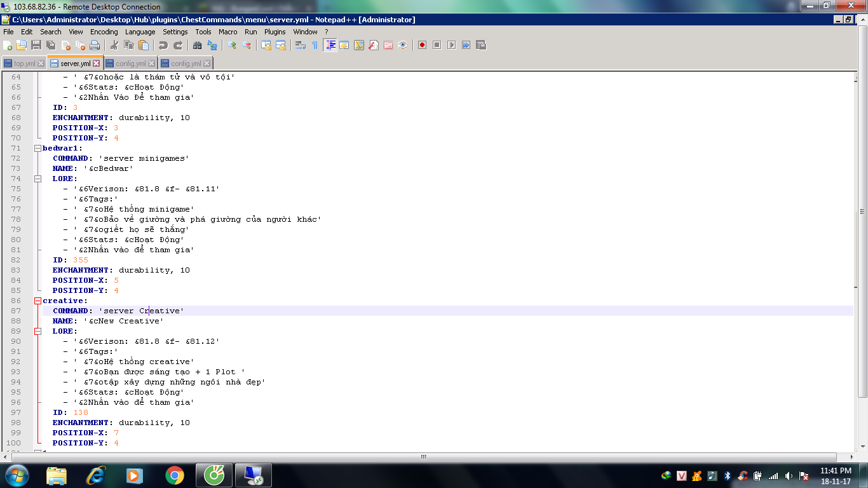The height and width of the screenshot is (488, 868).
Task: Click the macro Playback icon
Action: (x=452, y=45)
